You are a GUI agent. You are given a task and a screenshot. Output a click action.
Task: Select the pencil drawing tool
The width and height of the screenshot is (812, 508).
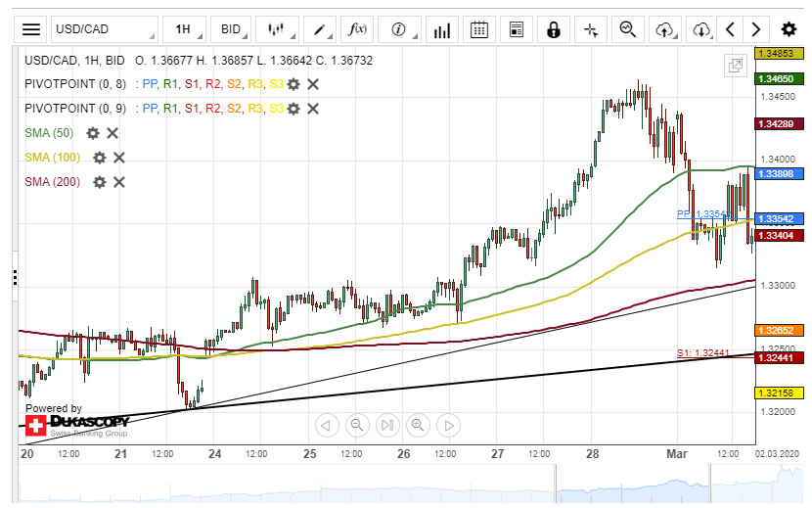click(319, 29)
